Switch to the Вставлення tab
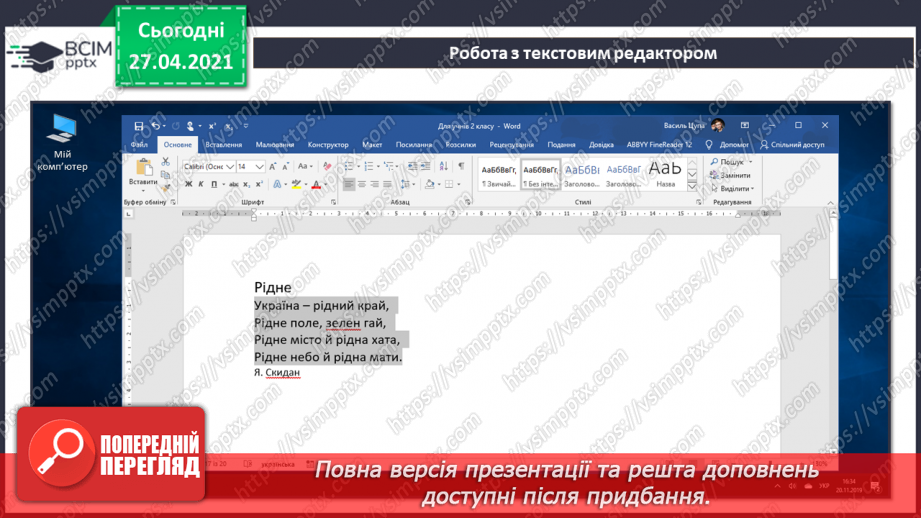The width and height of the screenshot is (921, 518). [224, 144]
